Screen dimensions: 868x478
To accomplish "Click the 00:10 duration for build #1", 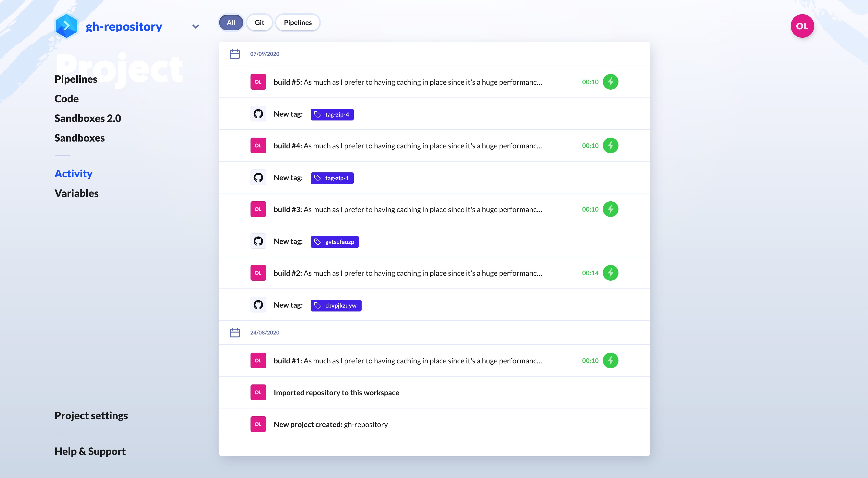I will (590, 361).
